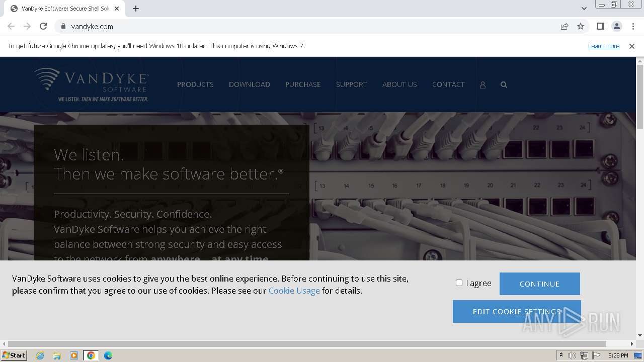The width and height of the screenshot is (644, 362).
Task: Click the Windows Start button
Action: (x=14, y=355)
